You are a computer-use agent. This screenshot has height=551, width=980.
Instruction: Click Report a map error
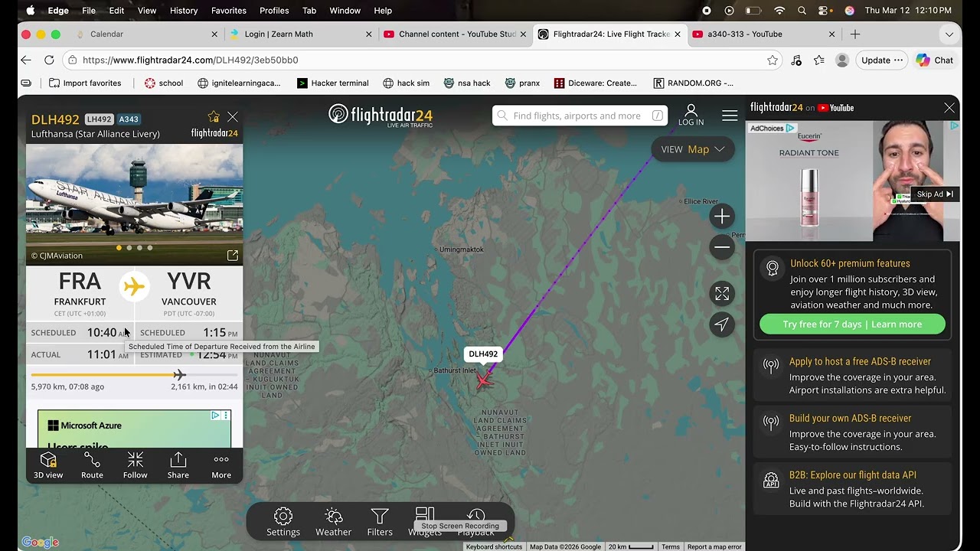pos(714,546)
